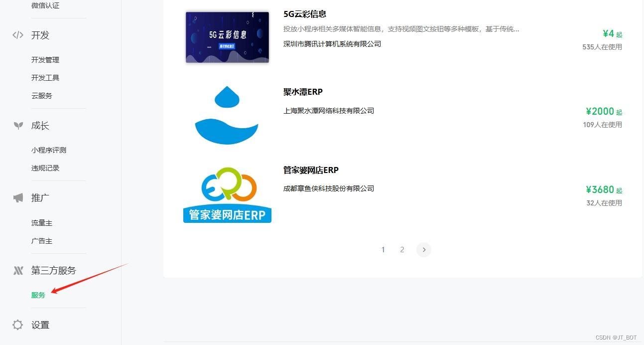Click the 第三方服务 section heading
644x345 pixels.
(x=54, y=271)
